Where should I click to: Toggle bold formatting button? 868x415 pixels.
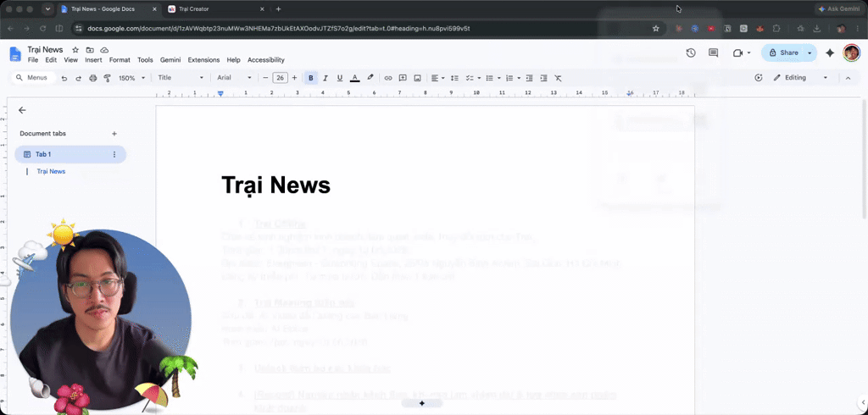310,78
